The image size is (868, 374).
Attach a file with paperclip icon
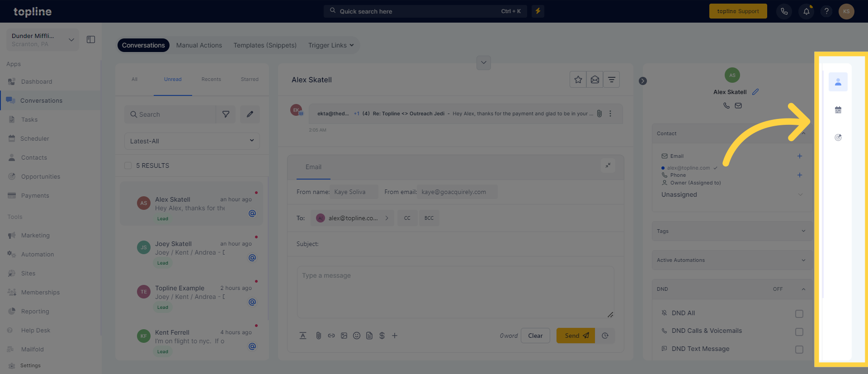[318, 336]
